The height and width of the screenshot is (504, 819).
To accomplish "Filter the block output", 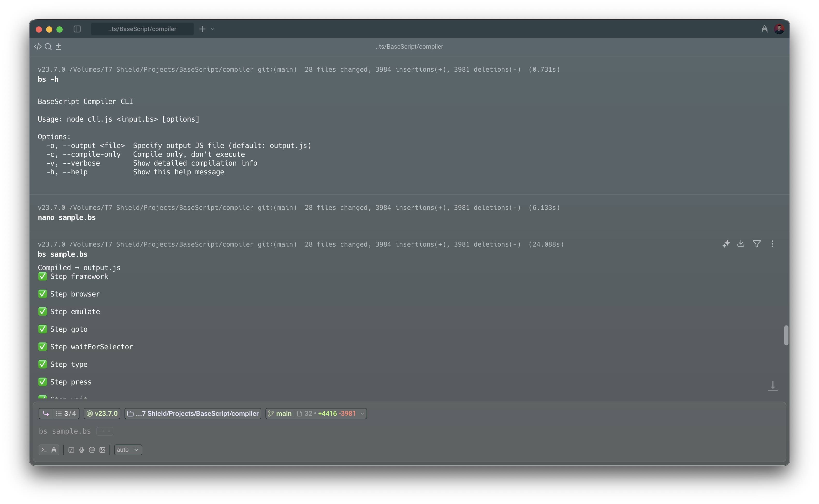I will click(757, 244).
